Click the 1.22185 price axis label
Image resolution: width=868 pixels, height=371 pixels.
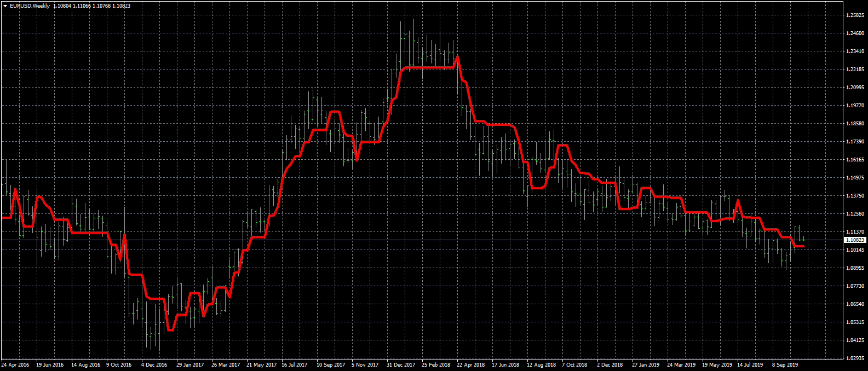855,69
